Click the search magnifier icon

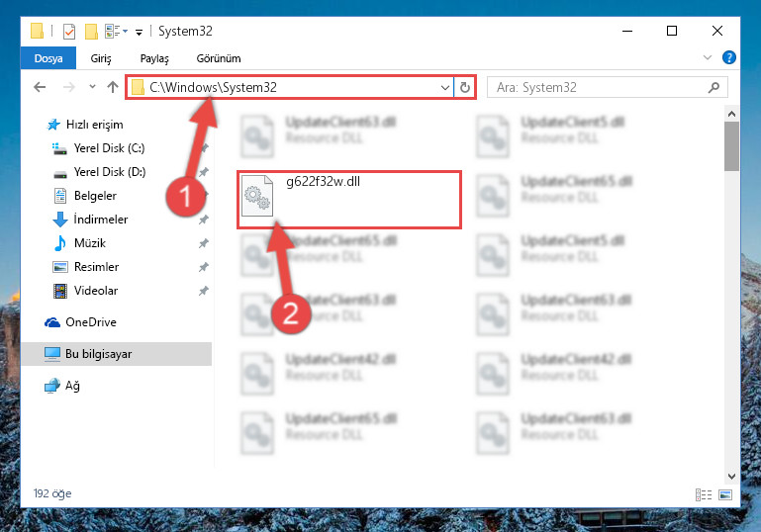pyautogui.click(x=713, y=87)
